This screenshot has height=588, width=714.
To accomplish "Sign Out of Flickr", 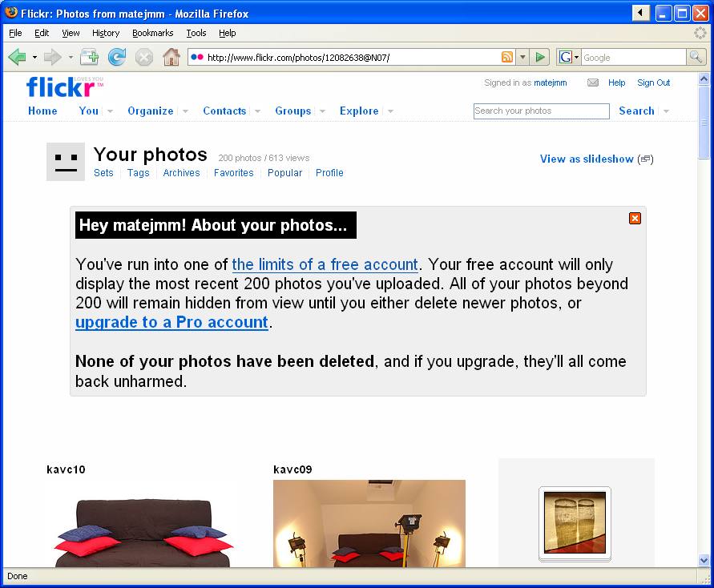I will click(x=653, y=83).
